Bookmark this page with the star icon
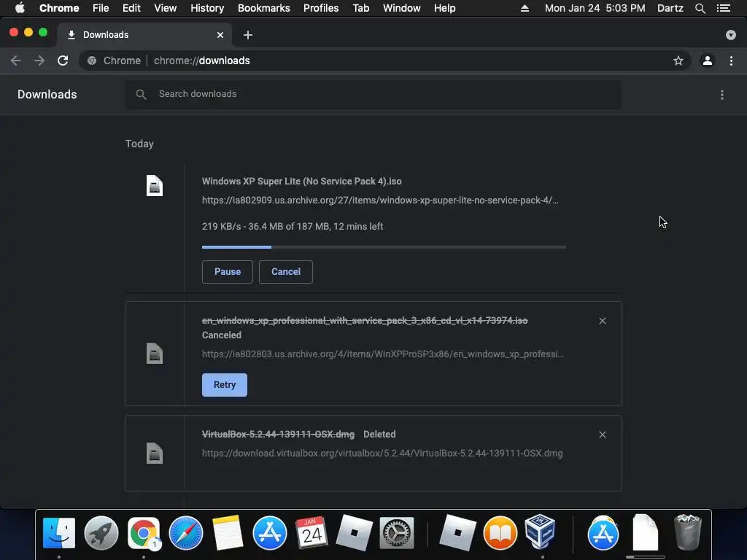The height and width of the screenshot is (560, 747). point(678,61)
